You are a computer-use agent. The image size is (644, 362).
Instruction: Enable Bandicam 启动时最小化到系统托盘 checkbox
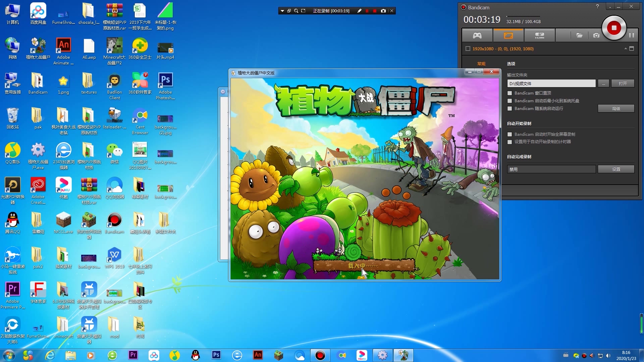(x=510, y=101)
